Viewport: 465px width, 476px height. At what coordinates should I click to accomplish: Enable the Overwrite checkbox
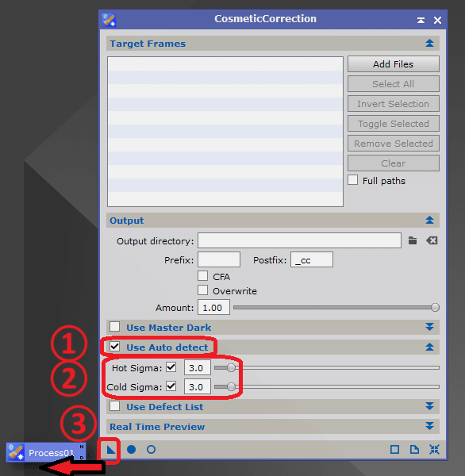202,290
